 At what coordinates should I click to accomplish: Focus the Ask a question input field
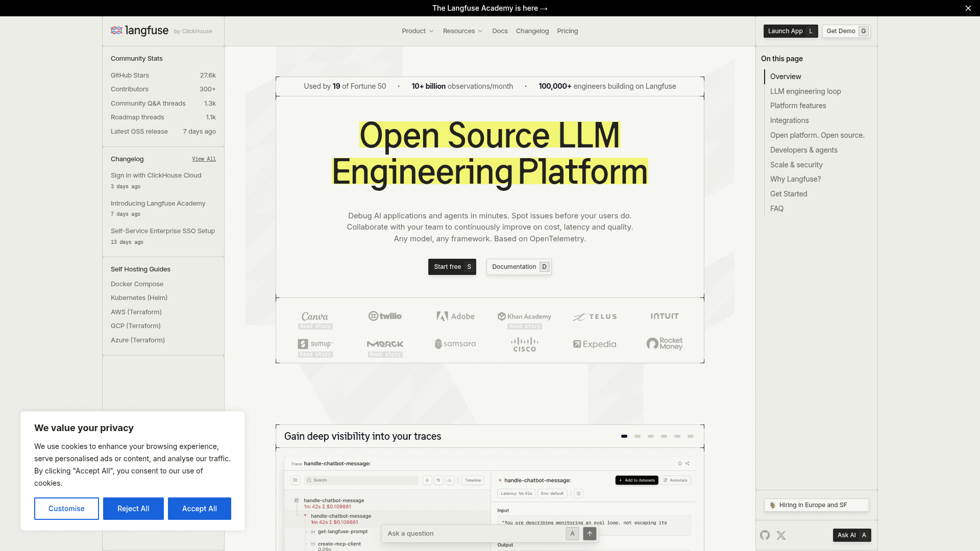(475, 534)
